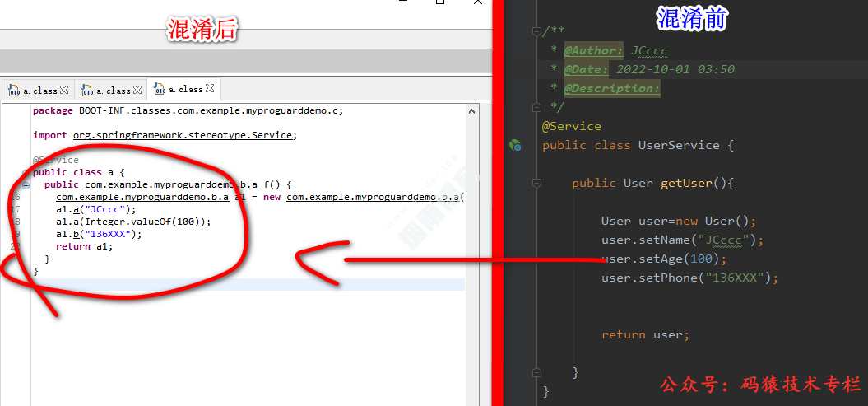Switch to the first a.class tab
The image size is (868, 406).
(39, 91)
